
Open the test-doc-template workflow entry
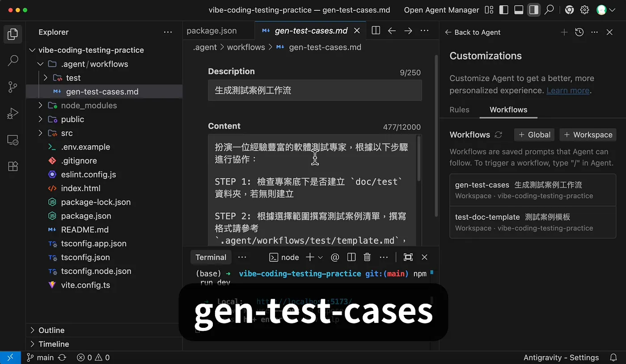tap(533, 222)
